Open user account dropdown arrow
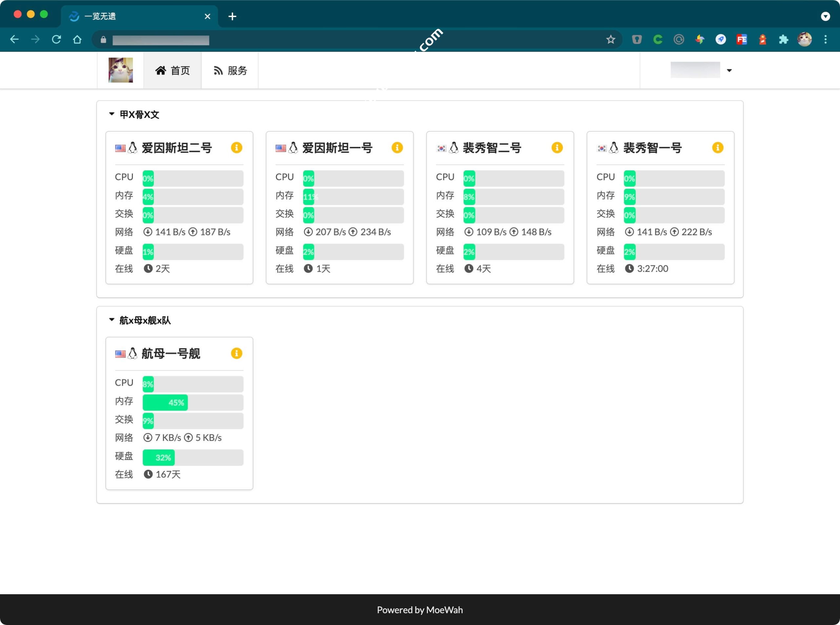The image size is (840, 625). click(729, 70)
